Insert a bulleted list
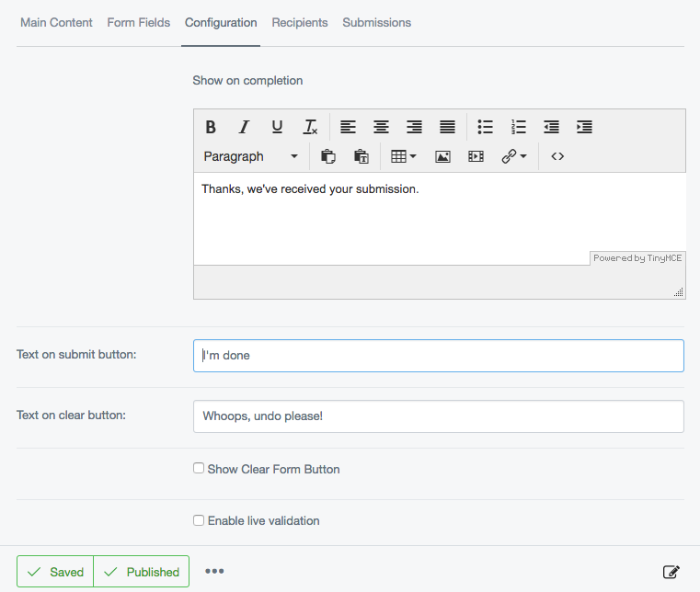This screenshot has height=592, width=700. coord(485,127)
